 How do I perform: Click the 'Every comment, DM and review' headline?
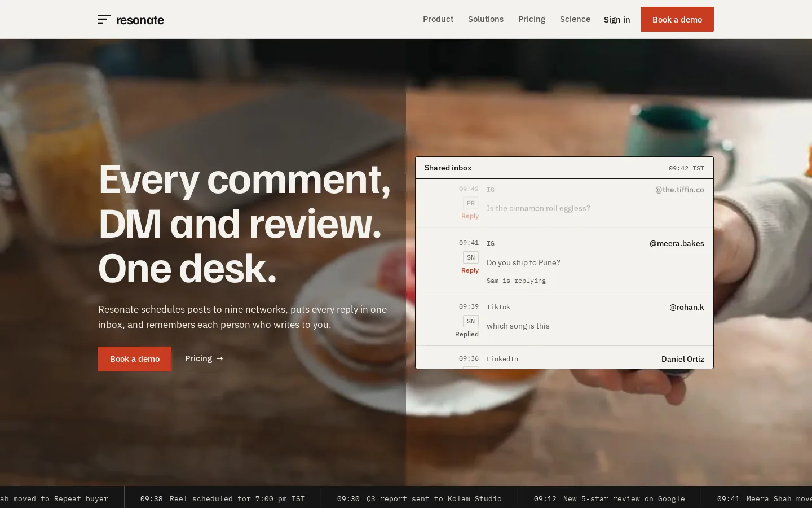coord(245,224)
